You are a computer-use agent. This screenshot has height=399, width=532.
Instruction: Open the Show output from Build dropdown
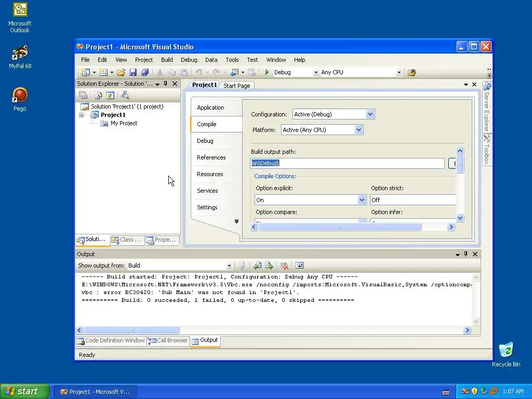[x=229, y=265]
